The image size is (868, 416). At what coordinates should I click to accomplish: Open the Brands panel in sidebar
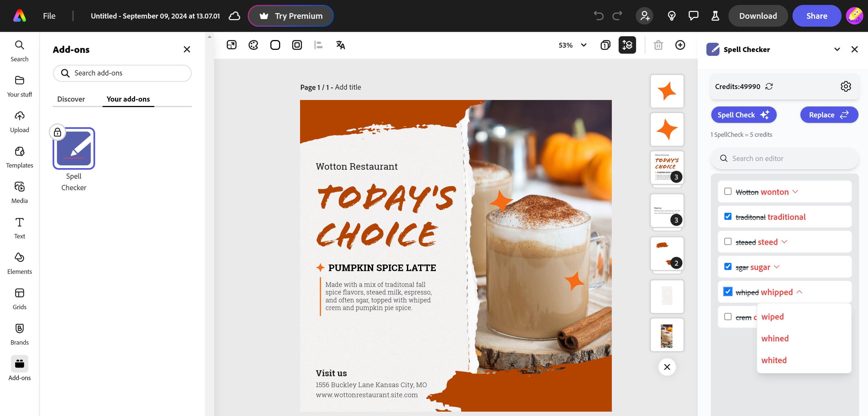coord(20,334)
